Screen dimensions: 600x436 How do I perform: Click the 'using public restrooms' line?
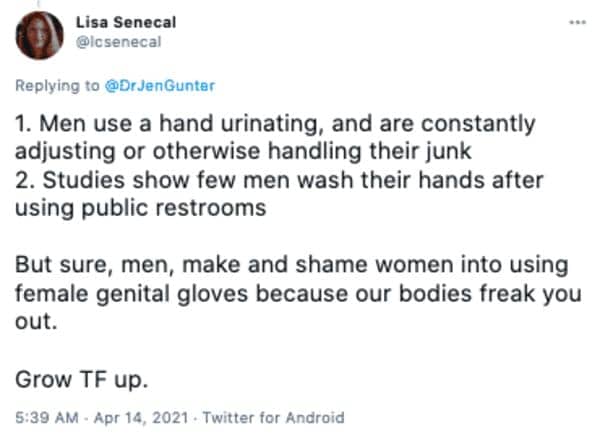tap(140, 209)
